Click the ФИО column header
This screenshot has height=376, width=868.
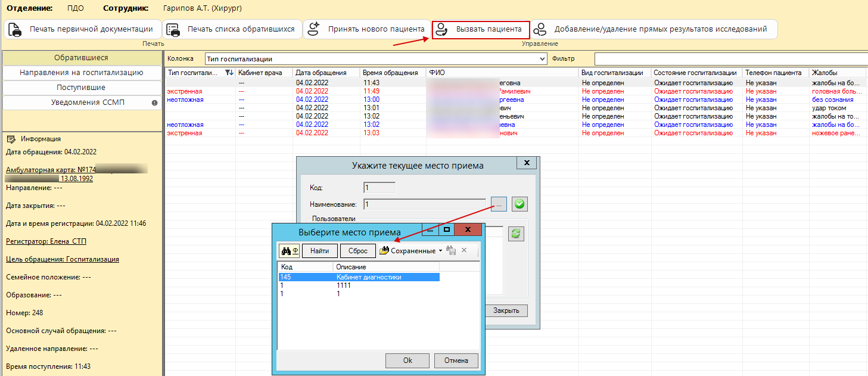503,73
